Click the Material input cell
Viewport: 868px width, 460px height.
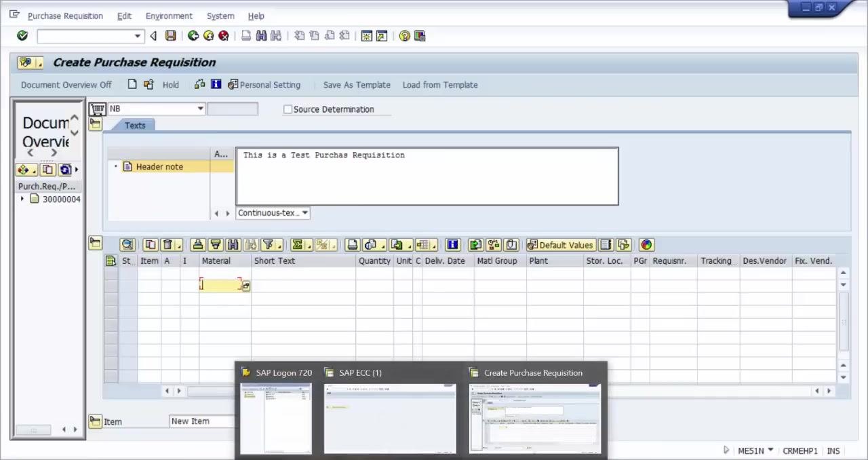(x=221, y=285)
